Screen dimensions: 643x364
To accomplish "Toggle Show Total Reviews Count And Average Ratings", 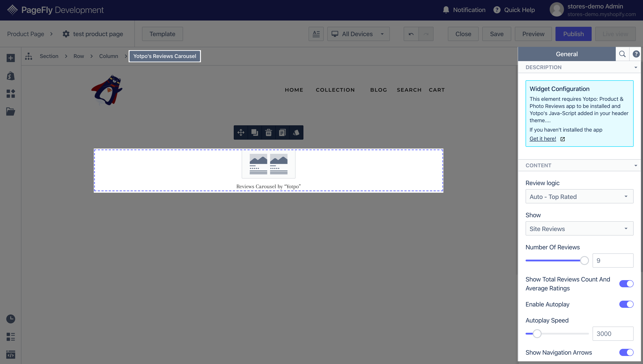I will 626,283.
